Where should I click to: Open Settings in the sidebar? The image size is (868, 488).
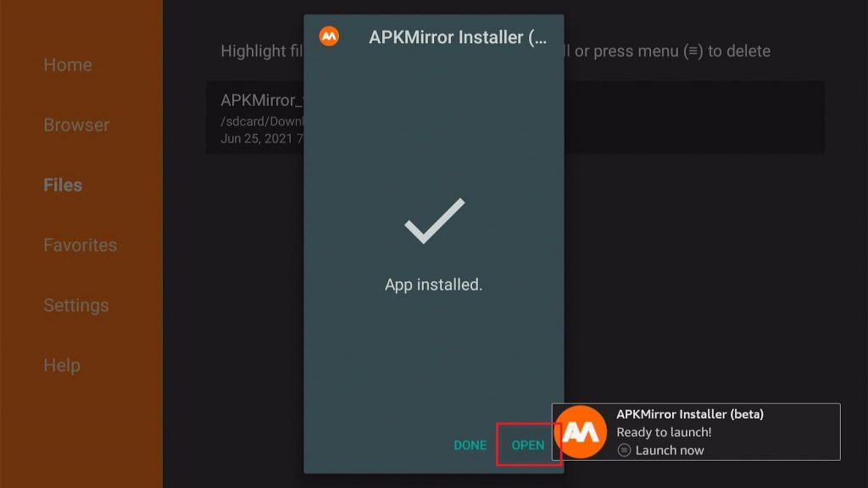75,305
